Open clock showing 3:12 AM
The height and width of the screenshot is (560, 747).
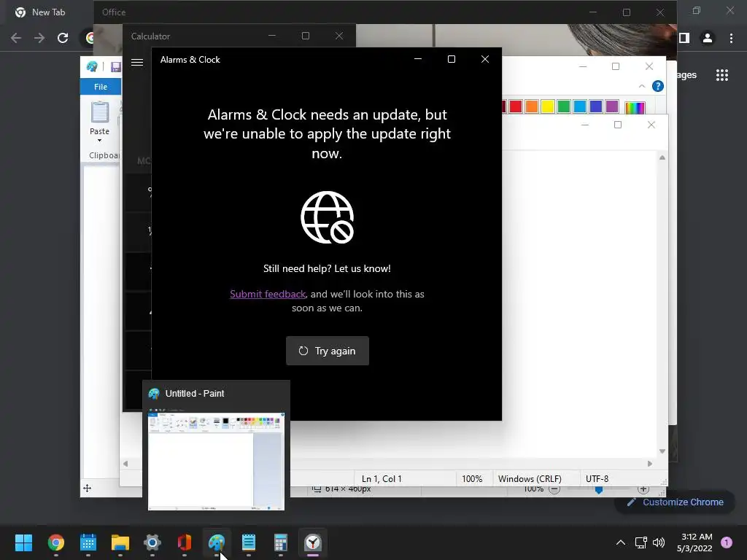click(694, 542)
